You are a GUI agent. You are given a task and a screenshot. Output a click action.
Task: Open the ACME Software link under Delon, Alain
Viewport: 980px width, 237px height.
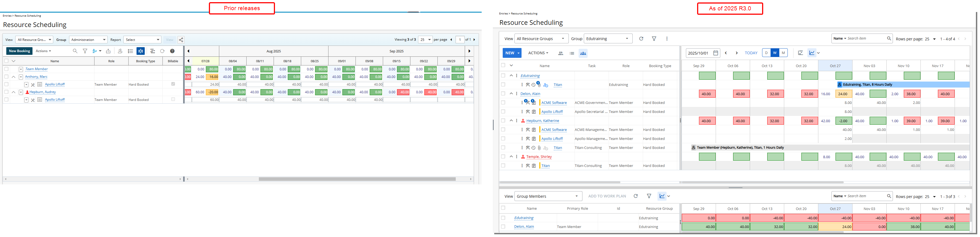(x=554, y=103)
